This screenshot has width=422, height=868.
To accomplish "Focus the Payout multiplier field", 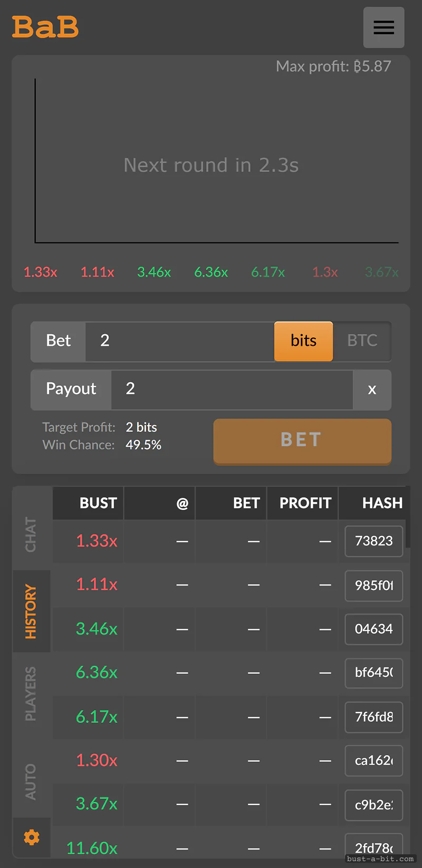I will [232, 390].
